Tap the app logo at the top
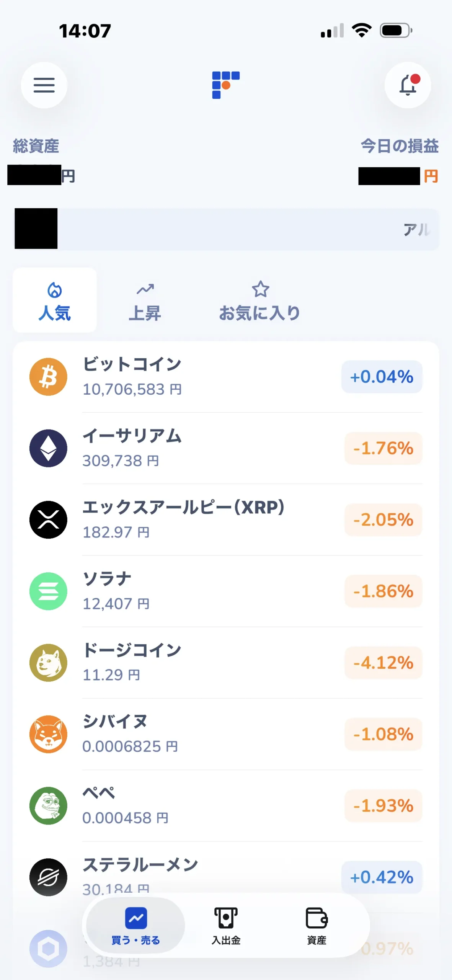Image resolution: width=452 pixels, height=980 pixels. click(x=226, y=85)
